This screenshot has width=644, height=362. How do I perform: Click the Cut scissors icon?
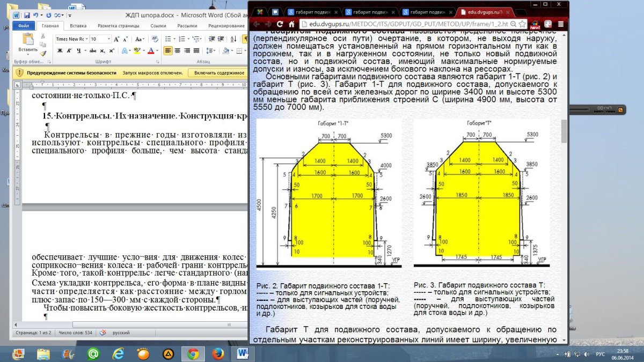pos(43,36)
